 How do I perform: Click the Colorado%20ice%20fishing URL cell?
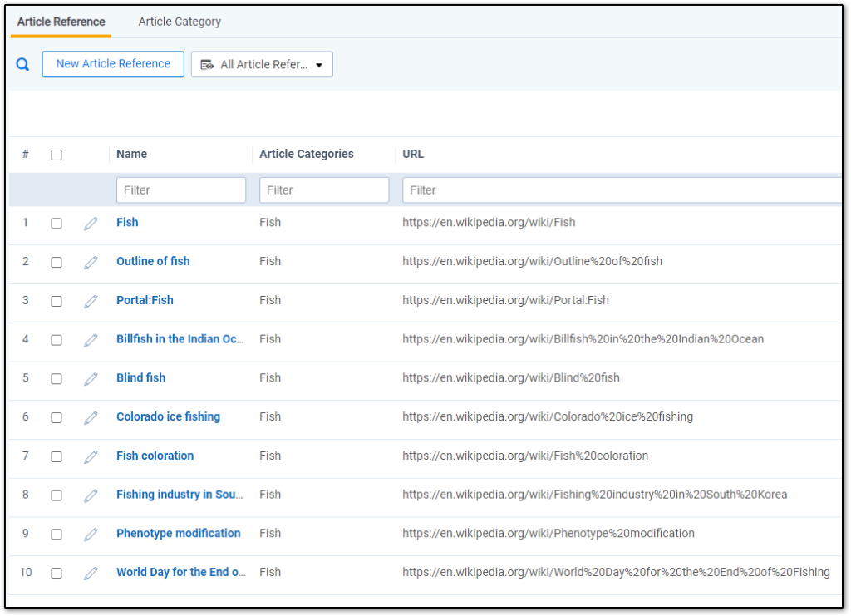(548, 416)
